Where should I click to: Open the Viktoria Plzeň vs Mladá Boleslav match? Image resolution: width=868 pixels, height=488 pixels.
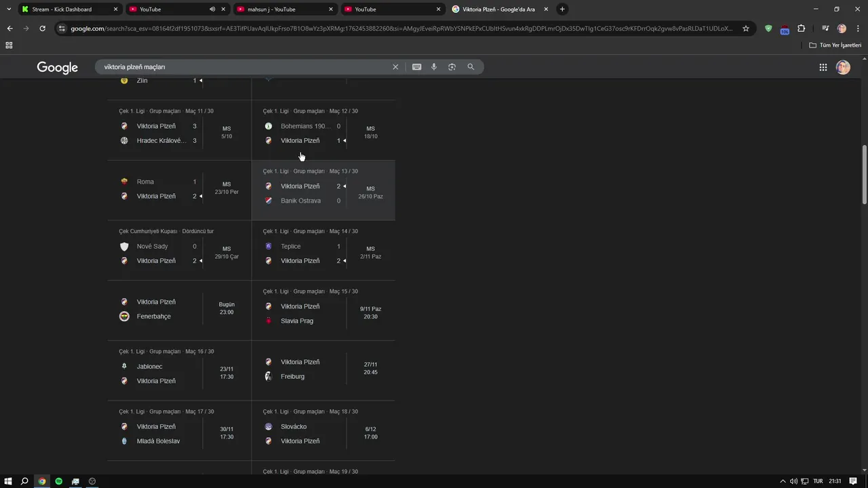tap(179, 430)
